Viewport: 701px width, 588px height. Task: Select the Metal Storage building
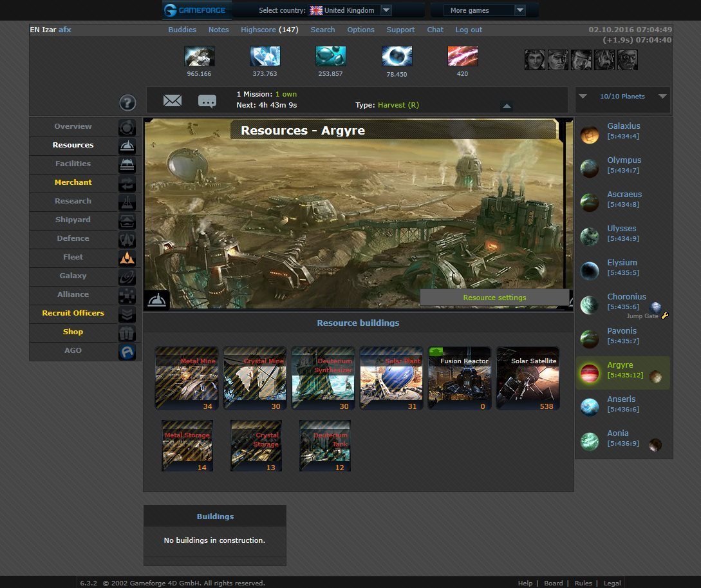(187, 446)
